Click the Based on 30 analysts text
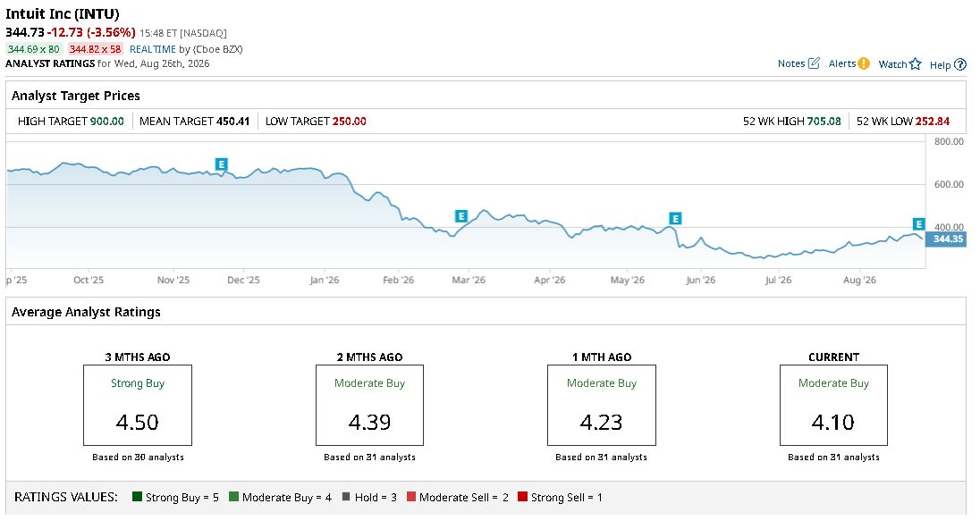This screenshot has width=980, height=529. pos(138,458)
